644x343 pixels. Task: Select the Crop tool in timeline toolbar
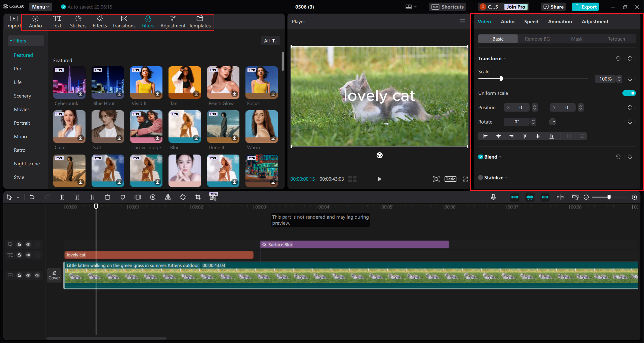198,197
